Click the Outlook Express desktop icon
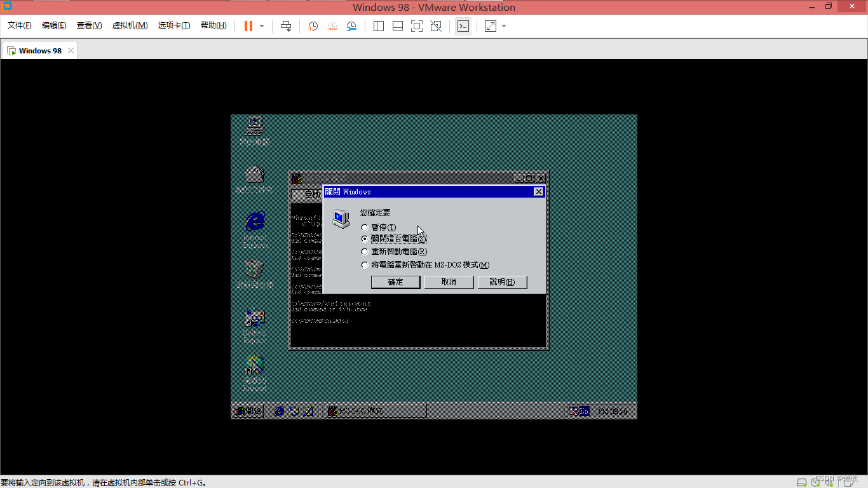868x488 pixels. pos(254,325)
